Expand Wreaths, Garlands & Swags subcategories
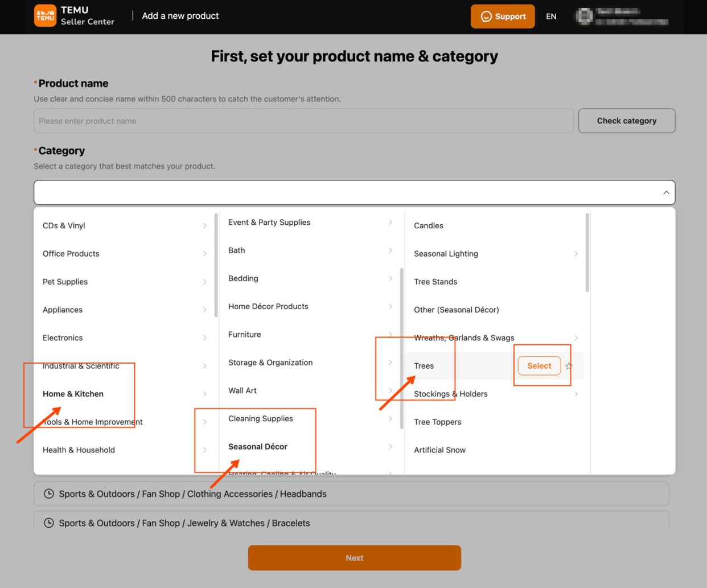 pyautogui.click(x=576, y=338)
